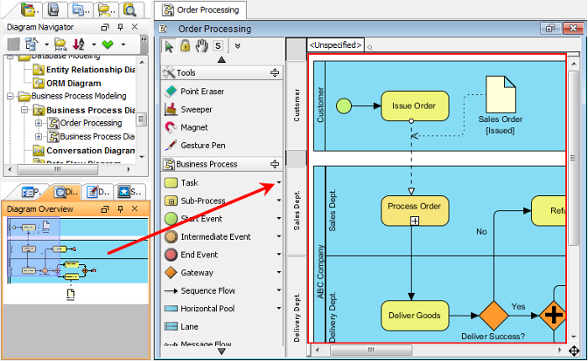Switch to the Order Processing diagram tab
Image resolution: width=588 pixels, height=361 pixels.
[201, 10]
